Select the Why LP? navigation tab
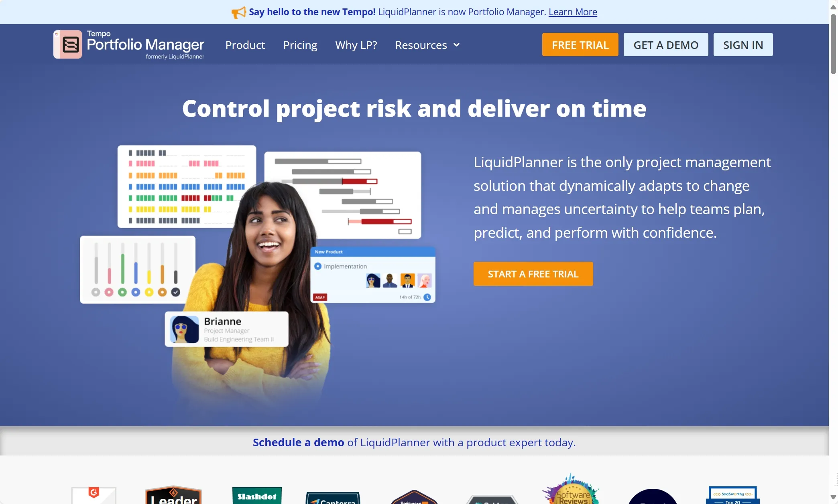838x504 pixels. tap(356, 45)
